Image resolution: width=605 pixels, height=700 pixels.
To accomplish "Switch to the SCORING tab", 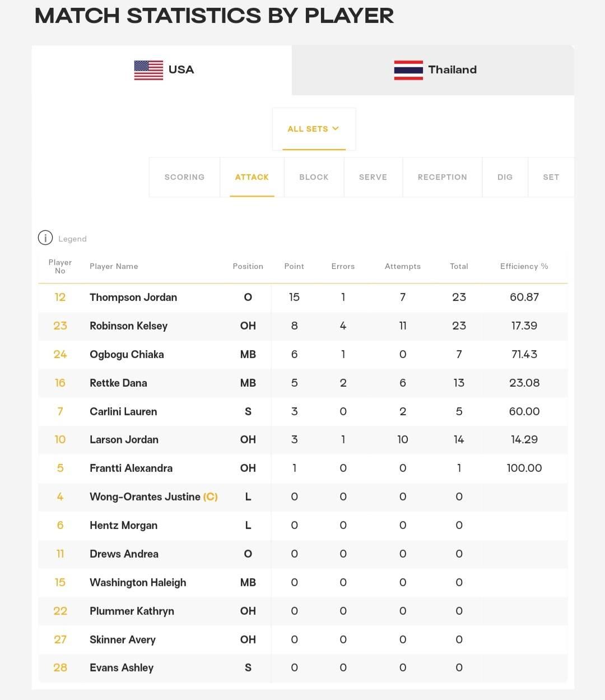I will tap(184, 177).
